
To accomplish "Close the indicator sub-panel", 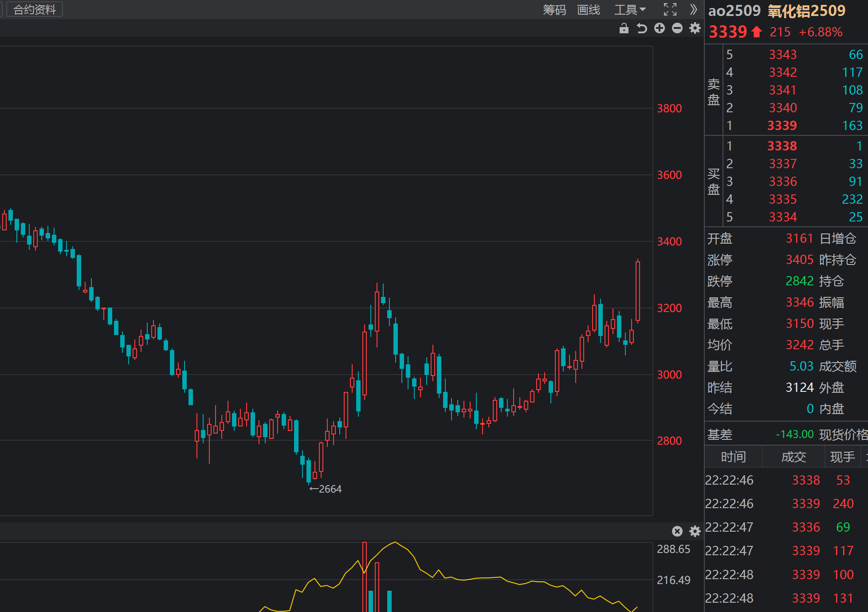I will click(677, 531).
